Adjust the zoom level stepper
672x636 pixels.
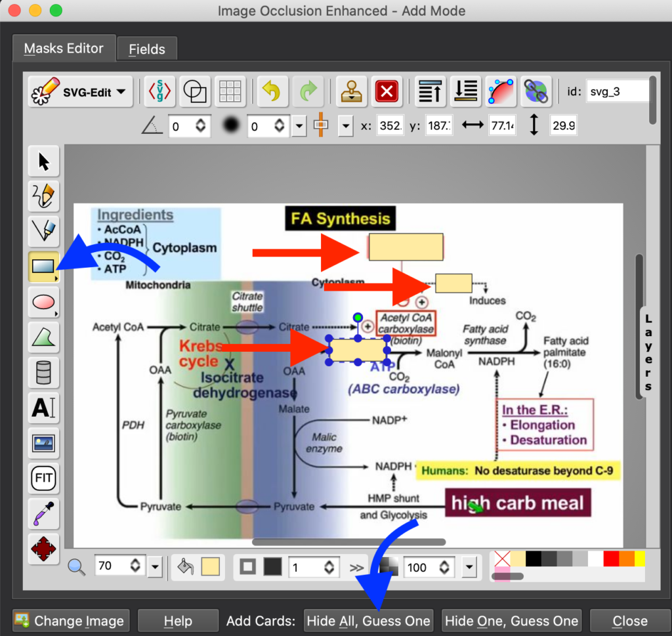pos(135,566)
